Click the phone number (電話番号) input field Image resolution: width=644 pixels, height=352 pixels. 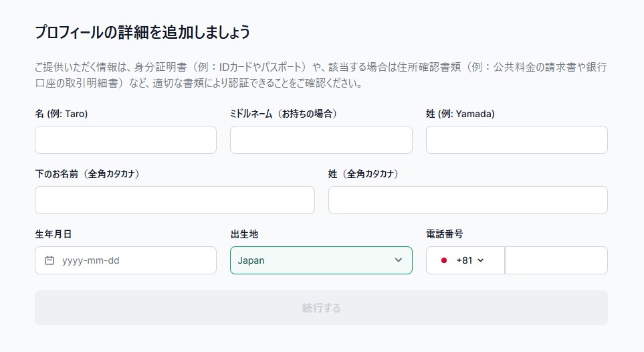pyautogui.click(x=556, y=260)
